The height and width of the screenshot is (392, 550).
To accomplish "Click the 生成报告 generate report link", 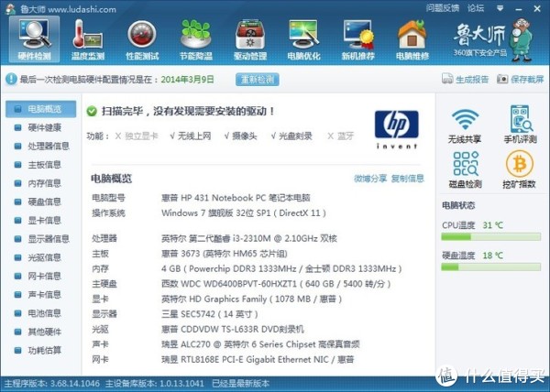I will (x=472, y=80).
